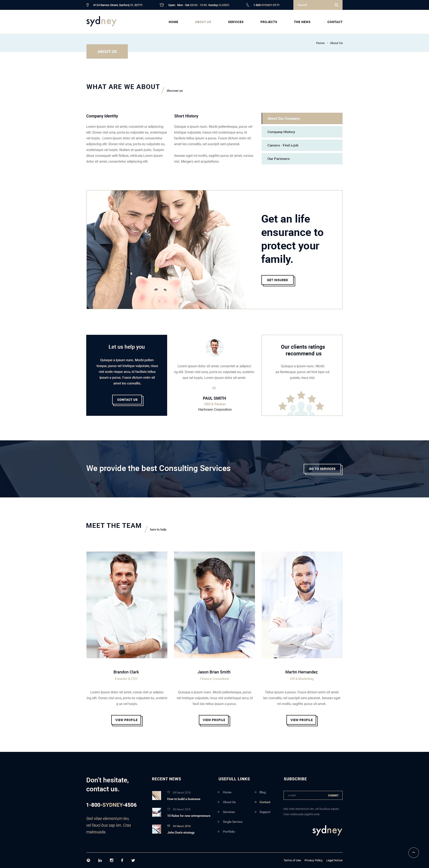The image size is (429, 868).
Task: Click the GO TO SERVICES link
Action: pos(322,468)
